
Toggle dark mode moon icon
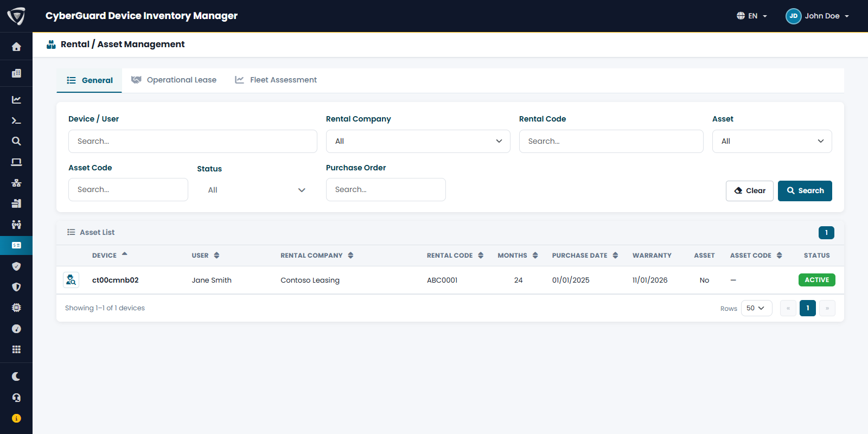point(16,376)
